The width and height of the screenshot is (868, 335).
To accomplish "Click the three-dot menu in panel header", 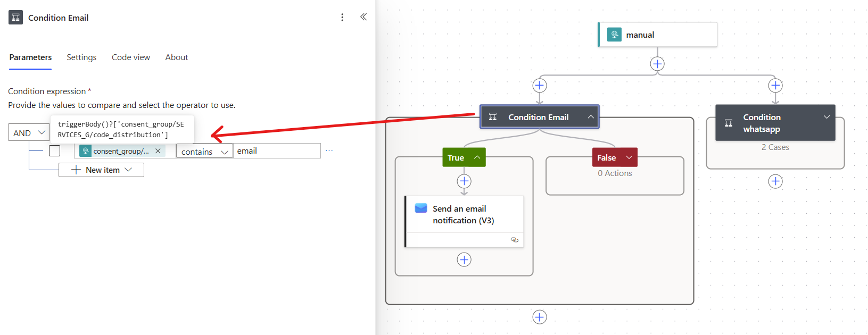I will pyautogui.click(x=342, y=18).
